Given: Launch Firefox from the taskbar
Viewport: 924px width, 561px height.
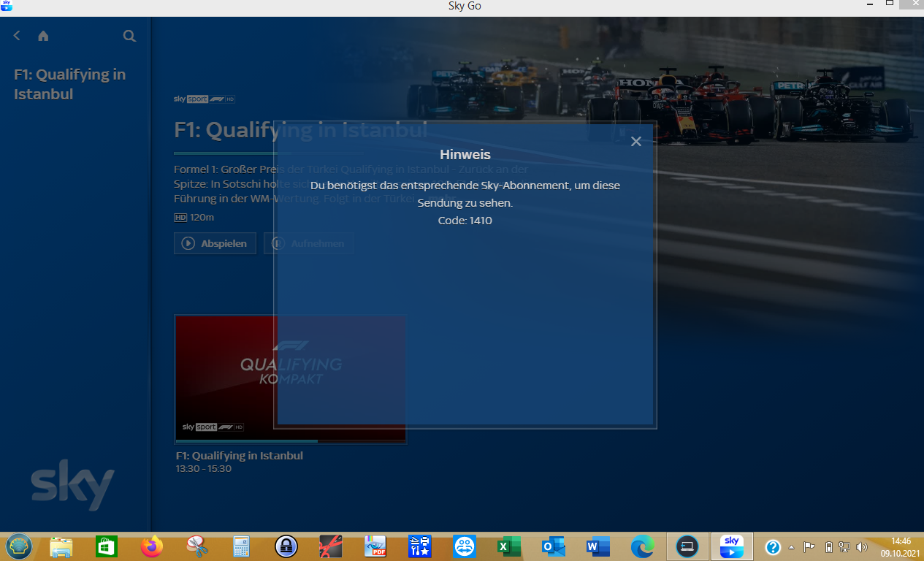Looking at the screenshot, I should [152, 546].
